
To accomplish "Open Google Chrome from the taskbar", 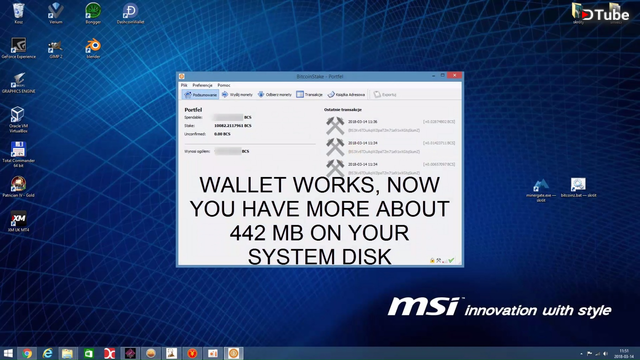I will (x=27, y=353).
